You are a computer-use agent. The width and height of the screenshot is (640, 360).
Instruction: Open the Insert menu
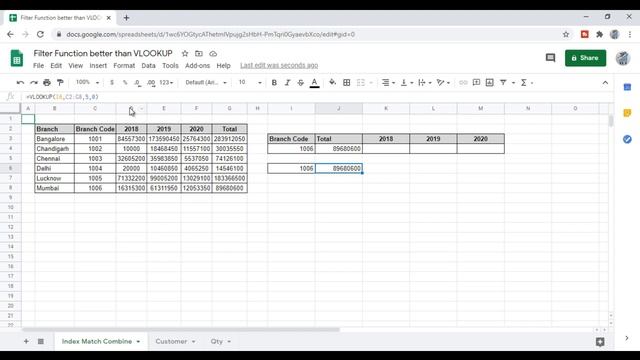click(x=98, y=66)
